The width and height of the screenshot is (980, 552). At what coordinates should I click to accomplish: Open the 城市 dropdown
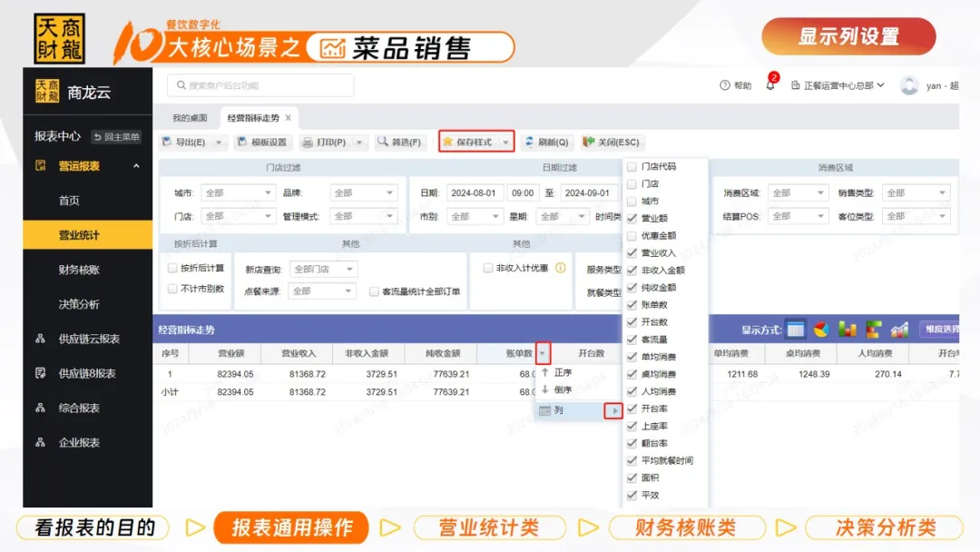point(238,192)
